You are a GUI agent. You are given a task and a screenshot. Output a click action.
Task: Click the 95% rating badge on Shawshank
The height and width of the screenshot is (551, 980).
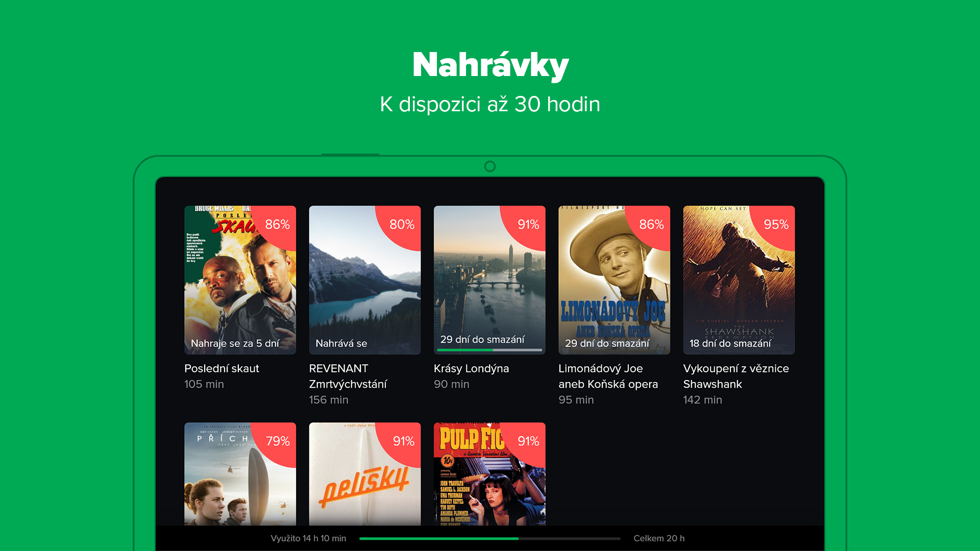click(776, 224)
